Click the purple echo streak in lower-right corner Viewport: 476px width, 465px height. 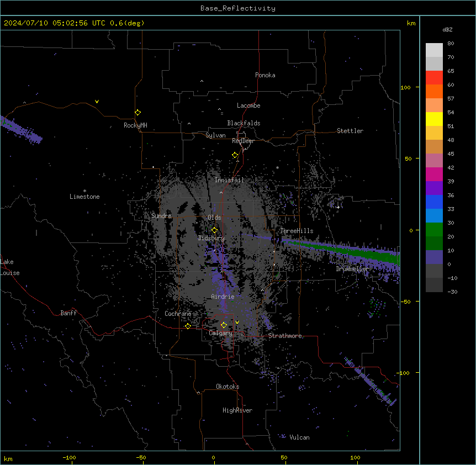pos(371,381)
